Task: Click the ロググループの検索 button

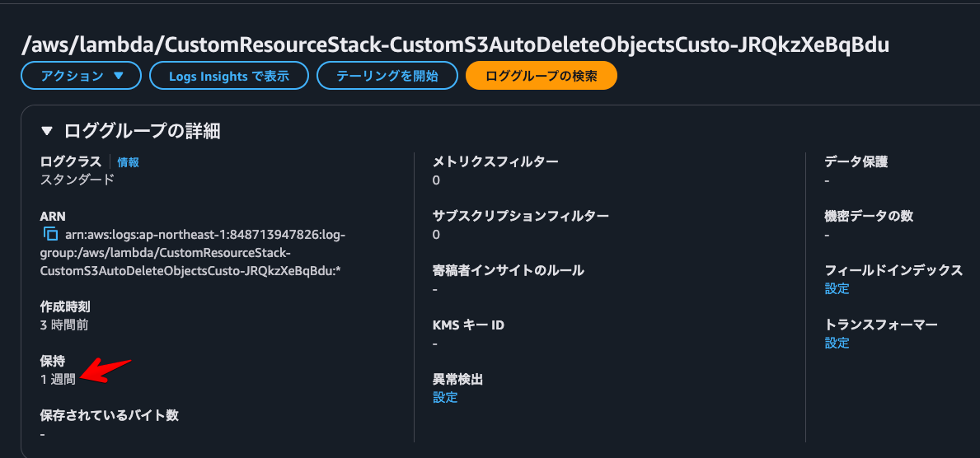Action: (x=542, y=77)
